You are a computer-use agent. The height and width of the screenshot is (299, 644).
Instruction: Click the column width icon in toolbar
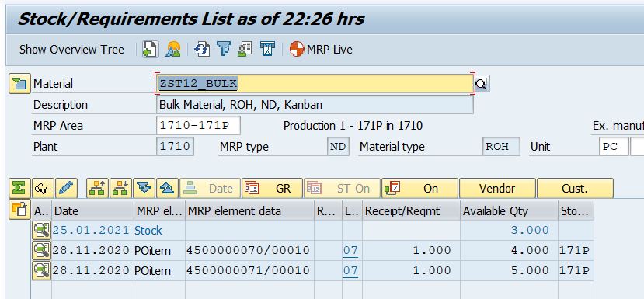click(x=267, y=49)
